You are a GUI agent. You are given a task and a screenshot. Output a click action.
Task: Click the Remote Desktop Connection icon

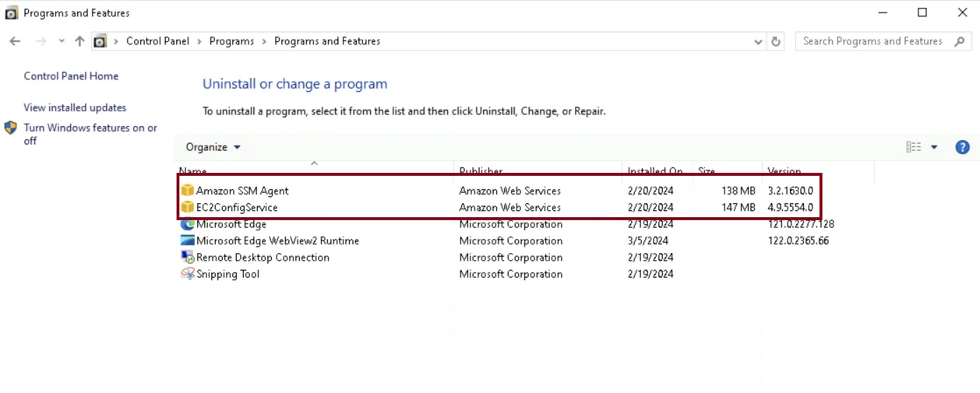point(187,258)
